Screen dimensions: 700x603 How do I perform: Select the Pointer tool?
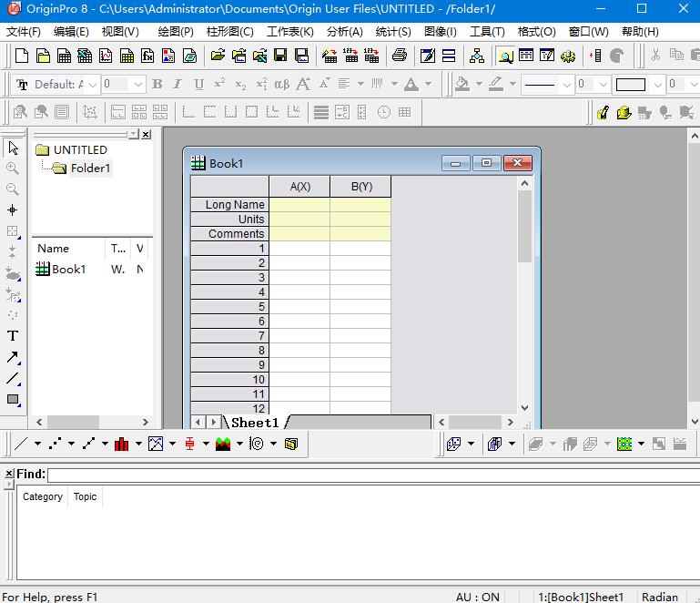13,148
